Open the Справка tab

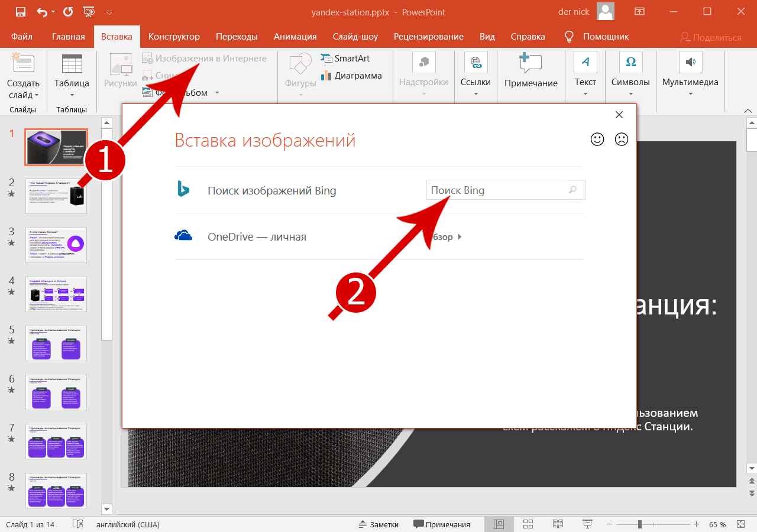click(x=528, y=37)
